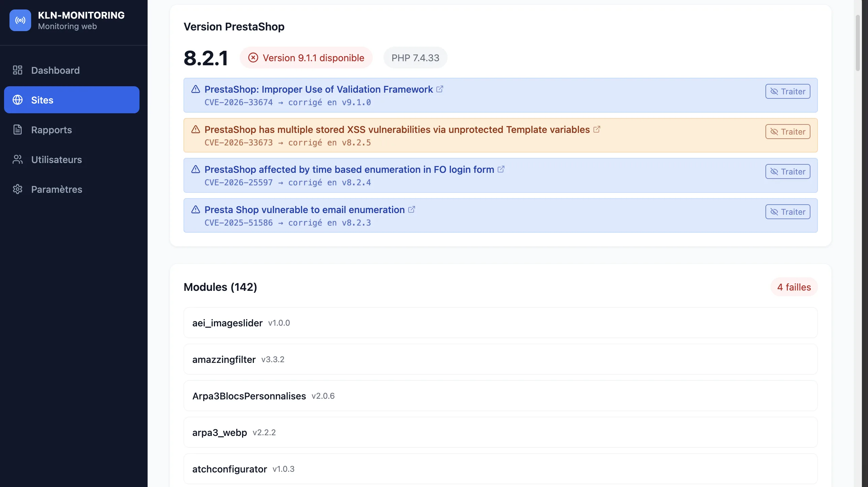Select the arpa3_webp module row
The height and width of the screenshot is (487, 868).
pos(501,432)
